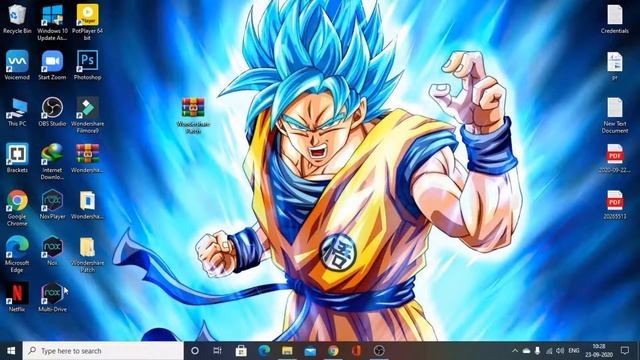Viewport: 640px width, 360px height.
Task: Open the Office app from the taskbar
Action: pyautogui.click(x=356, y=351)
